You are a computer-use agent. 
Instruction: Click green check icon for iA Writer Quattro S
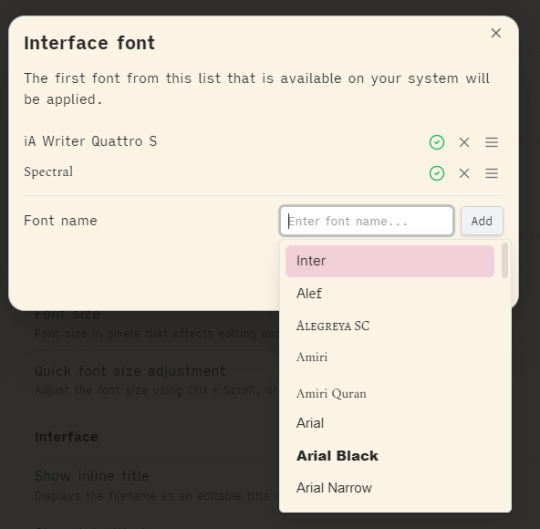[437, 142]
